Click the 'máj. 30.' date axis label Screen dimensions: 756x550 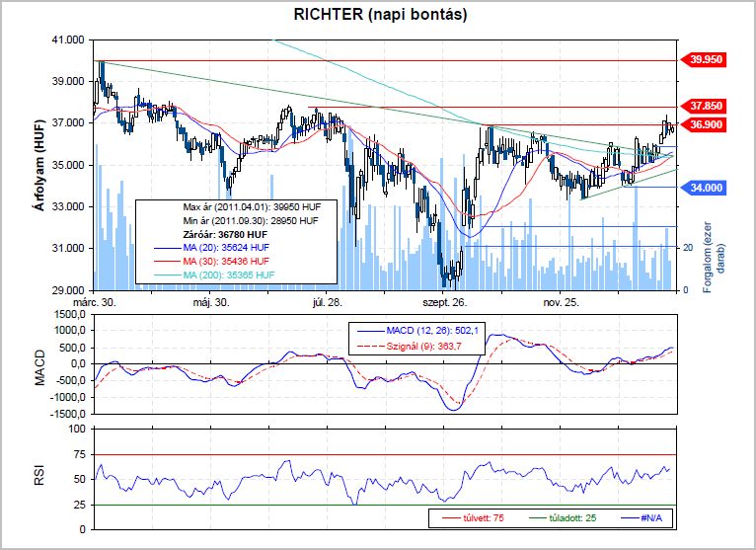[x=211, y=303]
